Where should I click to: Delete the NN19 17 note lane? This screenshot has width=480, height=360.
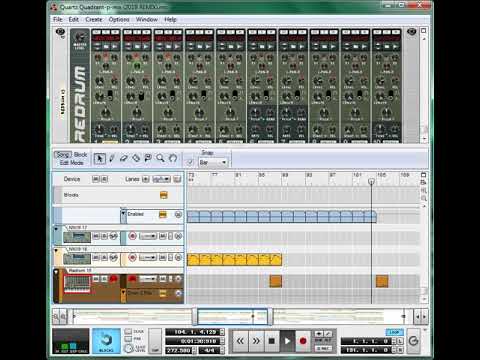(178, 236)
